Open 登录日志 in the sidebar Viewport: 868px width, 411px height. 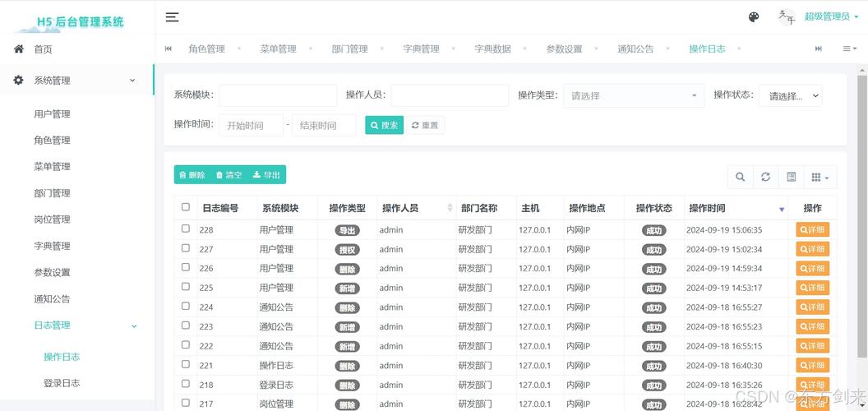[x=62, y=383]
